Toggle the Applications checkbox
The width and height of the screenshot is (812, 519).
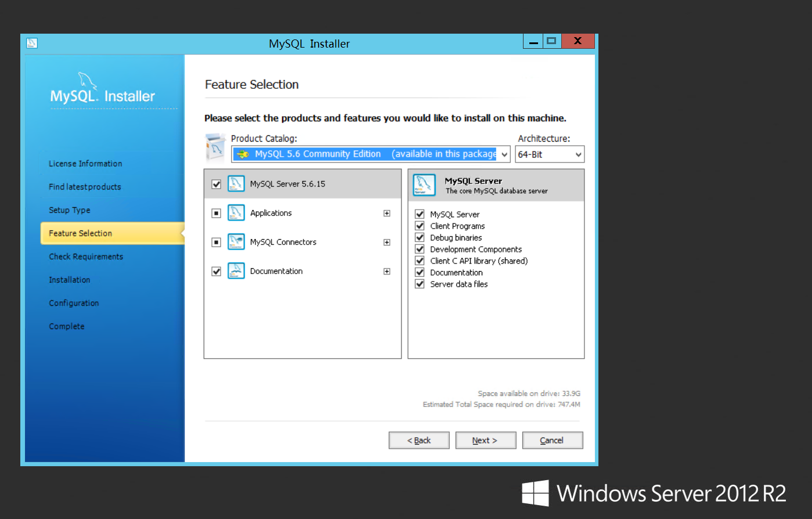[216, 213]
